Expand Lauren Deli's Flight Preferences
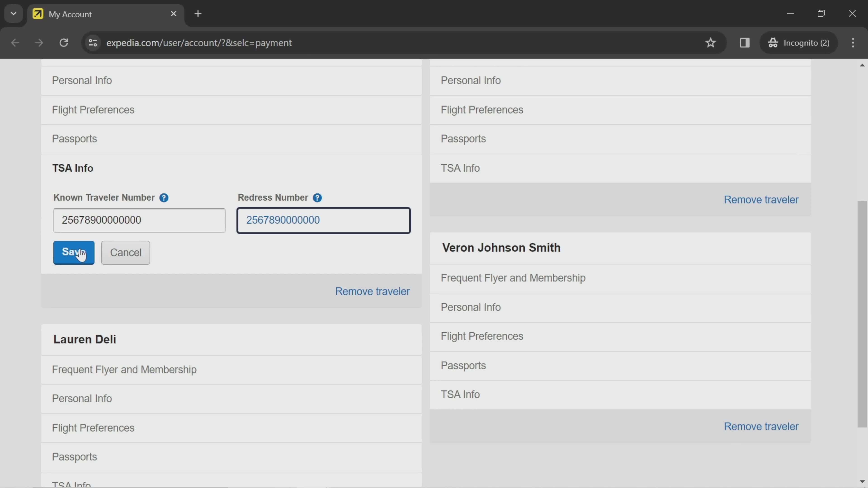The height and width of the screenshot is (488, 868). coord(231,428)
